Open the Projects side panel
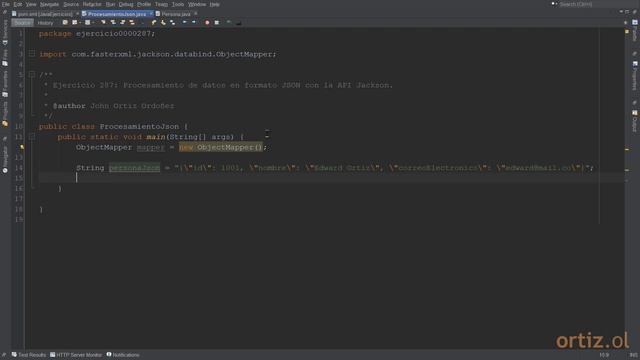Image resolution: width=640 pixels, height=360 pixels. (5, 113)
